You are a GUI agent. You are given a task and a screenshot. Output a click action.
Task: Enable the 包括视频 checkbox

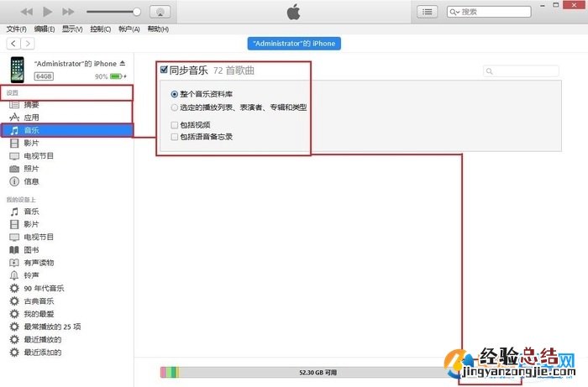[175, 125]
